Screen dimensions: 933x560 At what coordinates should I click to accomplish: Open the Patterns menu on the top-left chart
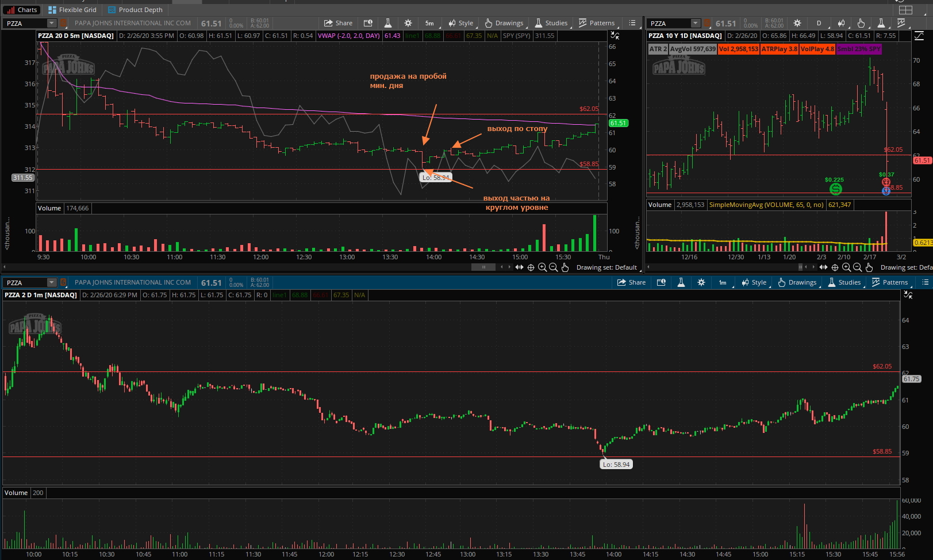[597, 23]
